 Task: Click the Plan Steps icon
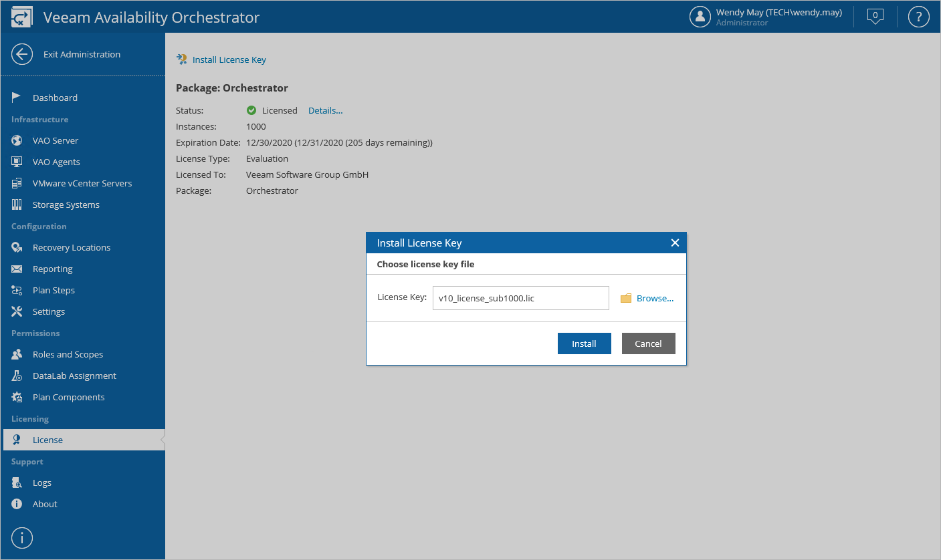pyautogui.click(x=17, y=290)
